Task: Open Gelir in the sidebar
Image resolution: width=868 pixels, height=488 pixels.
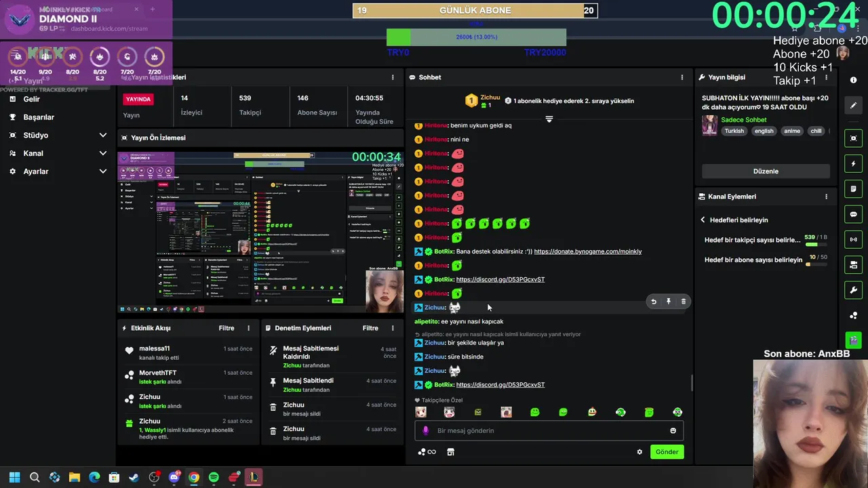Action: coord(32,99)
